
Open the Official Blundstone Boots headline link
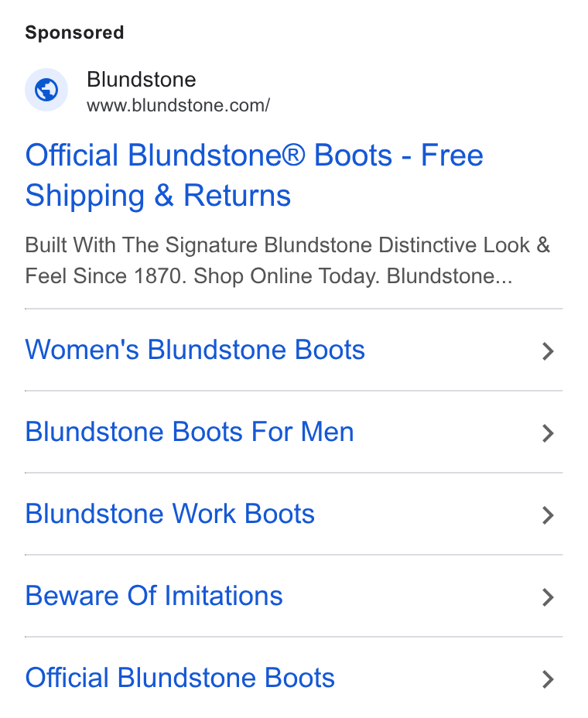pos(255,175)
